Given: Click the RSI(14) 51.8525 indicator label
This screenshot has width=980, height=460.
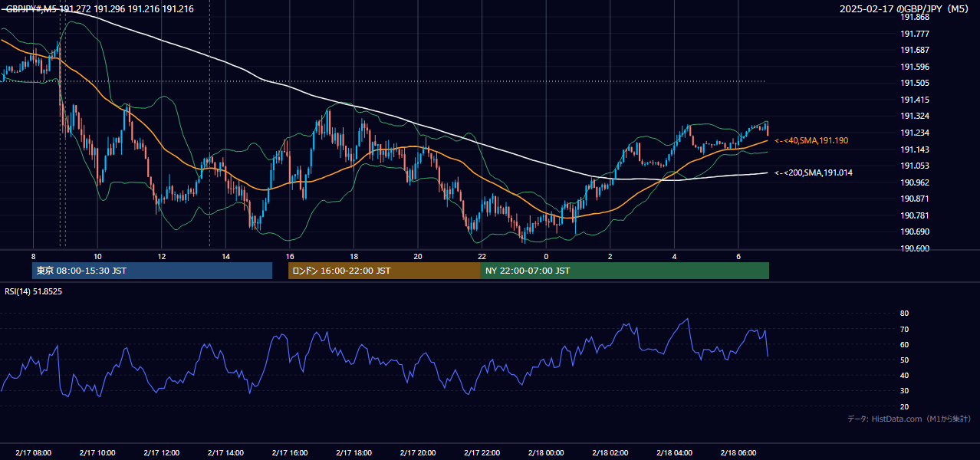Looking at the screenshot, I should click(x=33, y=291).
